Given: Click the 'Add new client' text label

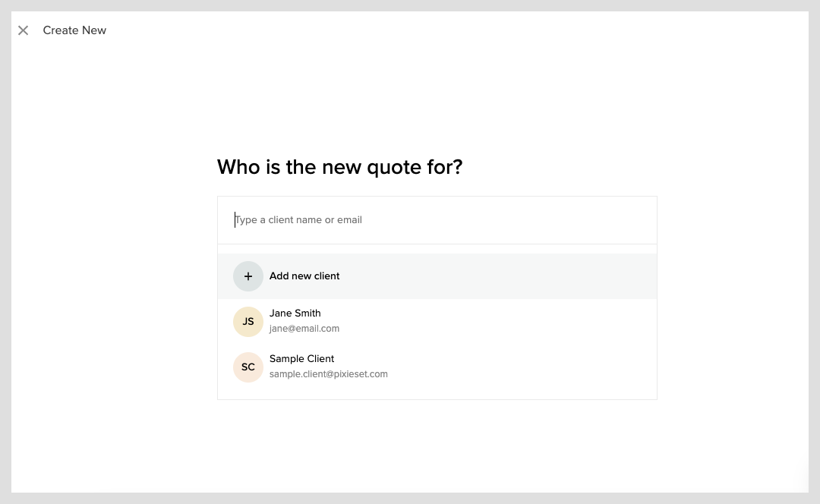Looking at the screenshot, I should tap(304, 276).
